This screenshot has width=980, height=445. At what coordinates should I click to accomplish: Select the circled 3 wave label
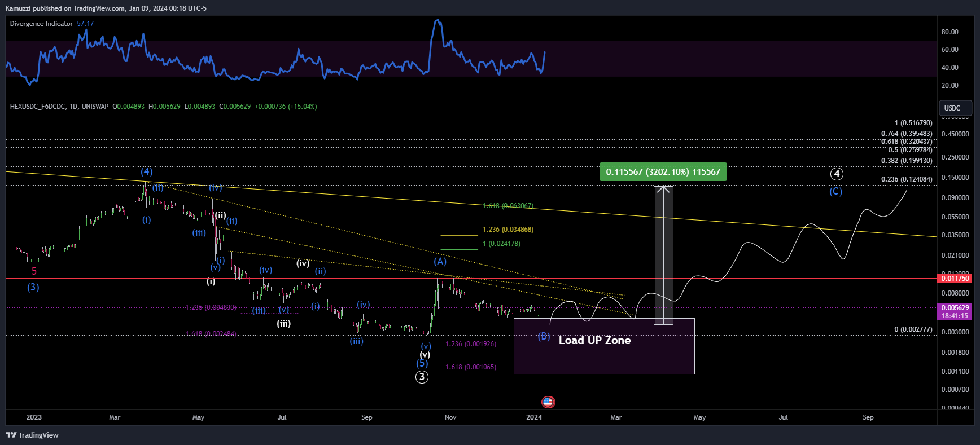tap(422, 377)
